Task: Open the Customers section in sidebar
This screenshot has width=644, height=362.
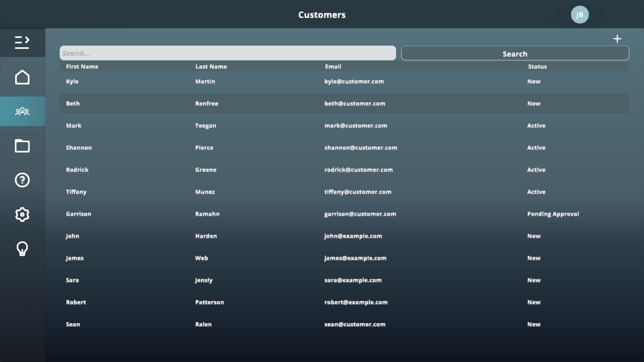Action: pyautogui.click(x=22, y=111)
